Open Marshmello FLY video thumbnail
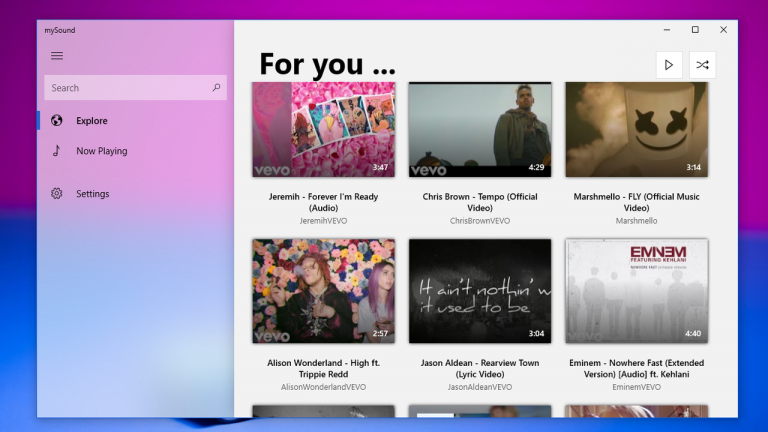This screenshot has height=432, width=768. [637, 129]
